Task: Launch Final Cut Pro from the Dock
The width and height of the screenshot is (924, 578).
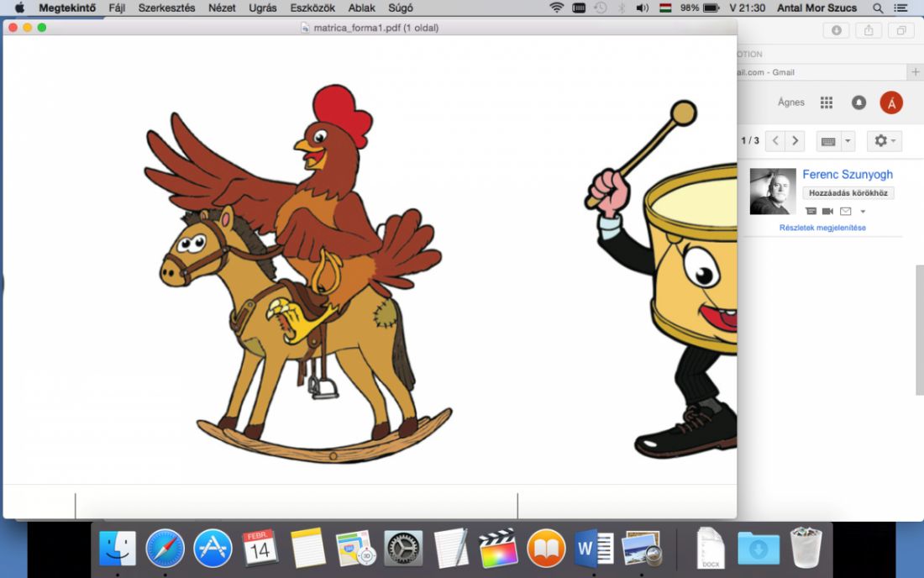Action: [x=498, y=549]
